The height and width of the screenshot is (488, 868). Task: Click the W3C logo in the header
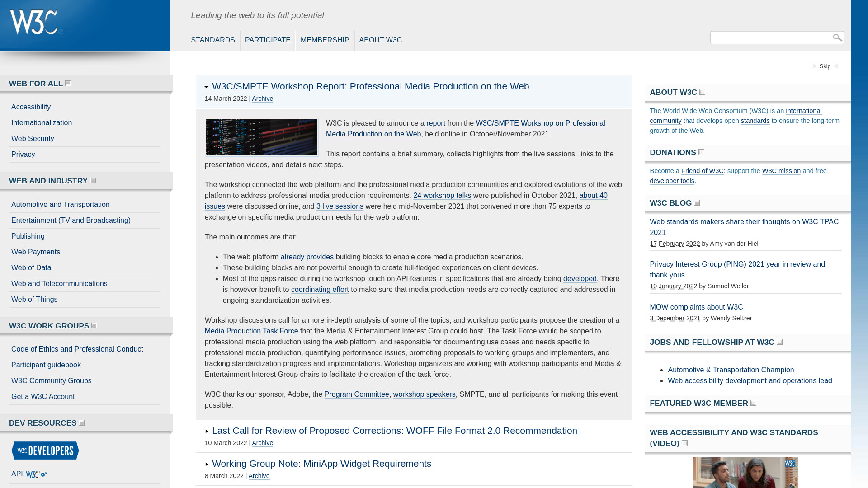tap(37, 22)
